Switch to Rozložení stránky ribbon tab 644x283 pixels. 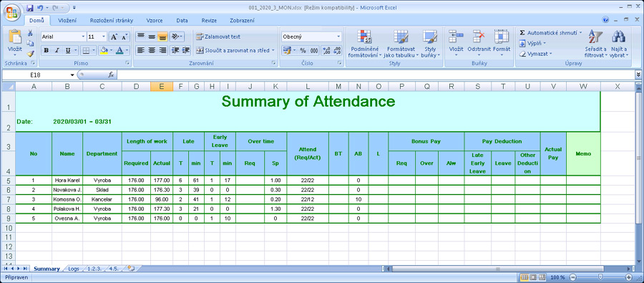tap(112, 20)
